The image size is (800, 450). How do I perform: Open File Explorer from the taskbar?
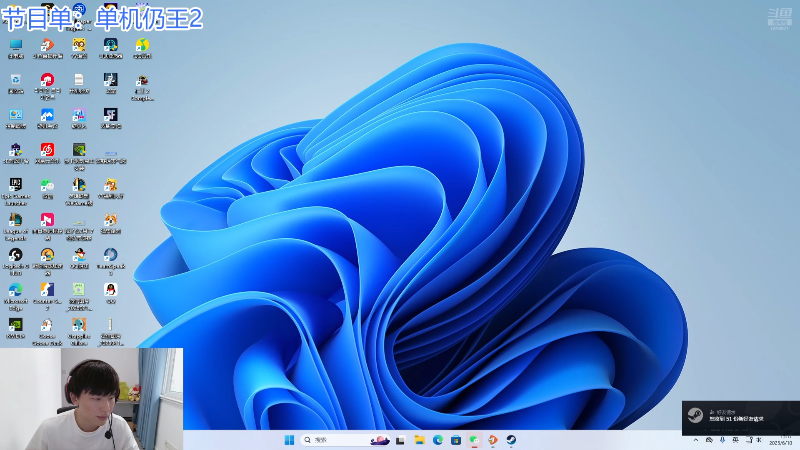(x=419, y=440)
